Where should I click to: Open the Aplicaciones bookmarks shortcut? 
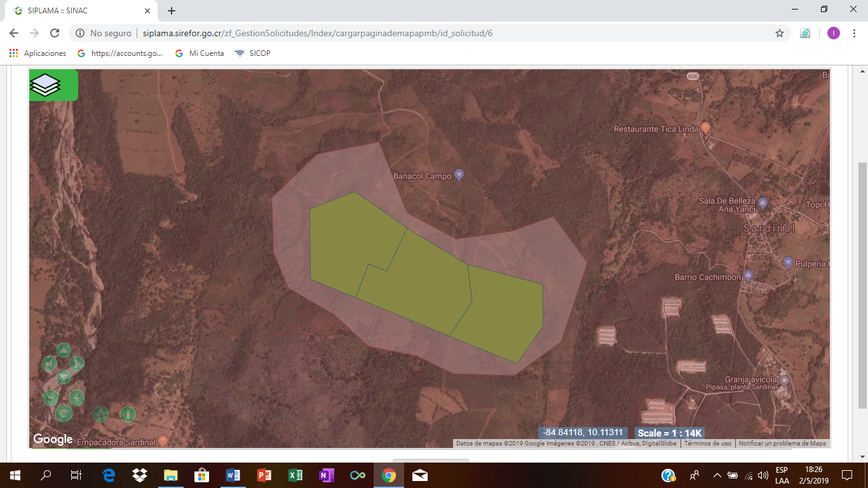(37, 53)
